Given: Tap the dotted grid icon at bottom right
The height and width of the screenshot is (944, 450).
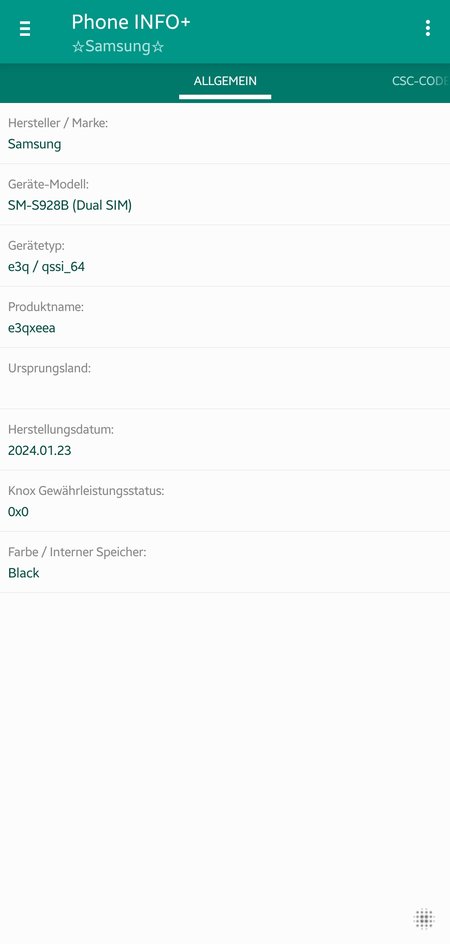Looking at the screenshot, I should (x=425, y=919).
